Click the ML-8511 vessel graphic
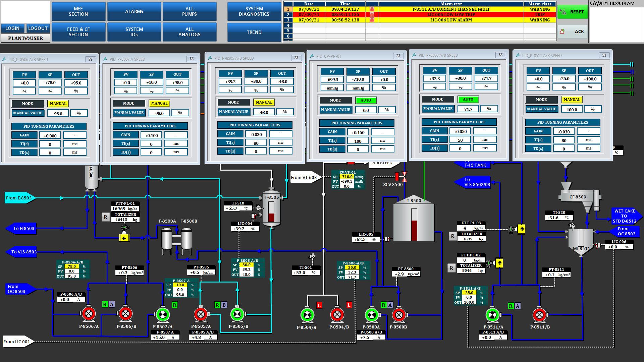The image size is (644, 362). [581, 242]
